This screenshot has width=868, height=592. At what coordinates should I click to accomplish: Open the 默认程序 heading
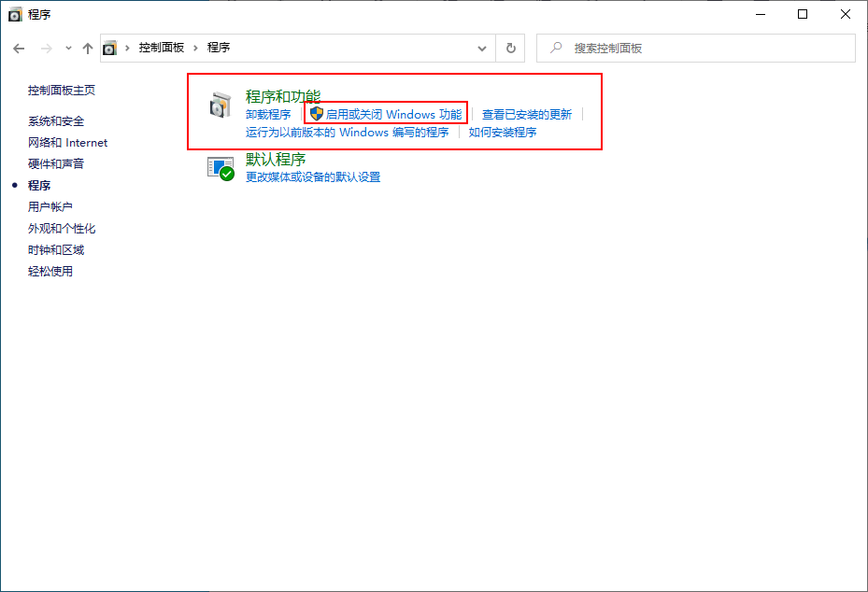click(x=276, y=160)
